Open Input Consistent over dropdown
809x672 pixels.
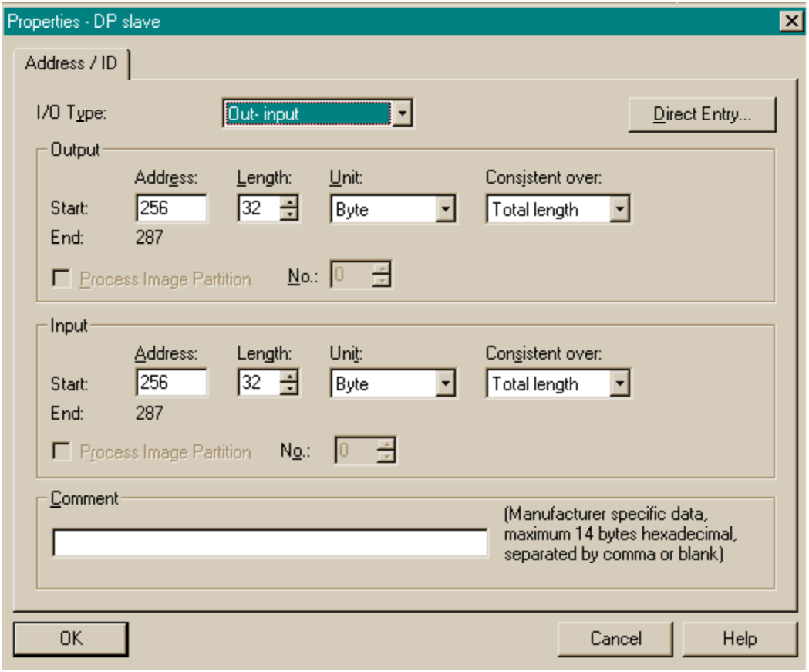619,383
